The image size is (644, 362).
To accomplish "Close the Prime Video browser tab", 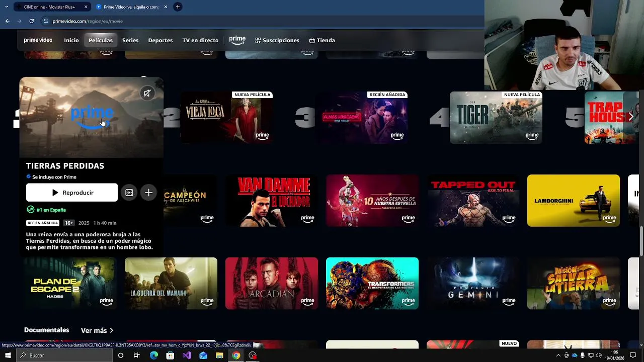I will tap(166, 7).
